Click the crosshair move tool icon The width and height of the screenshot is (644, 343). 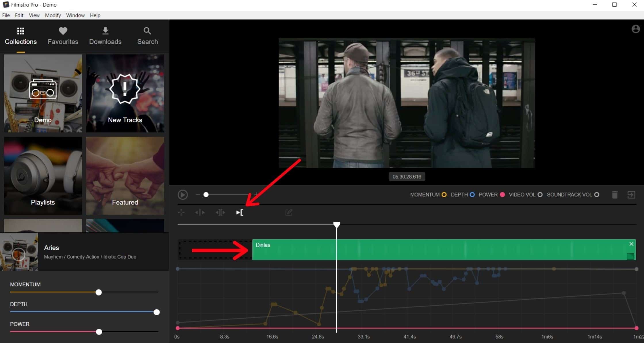(181, 213)
